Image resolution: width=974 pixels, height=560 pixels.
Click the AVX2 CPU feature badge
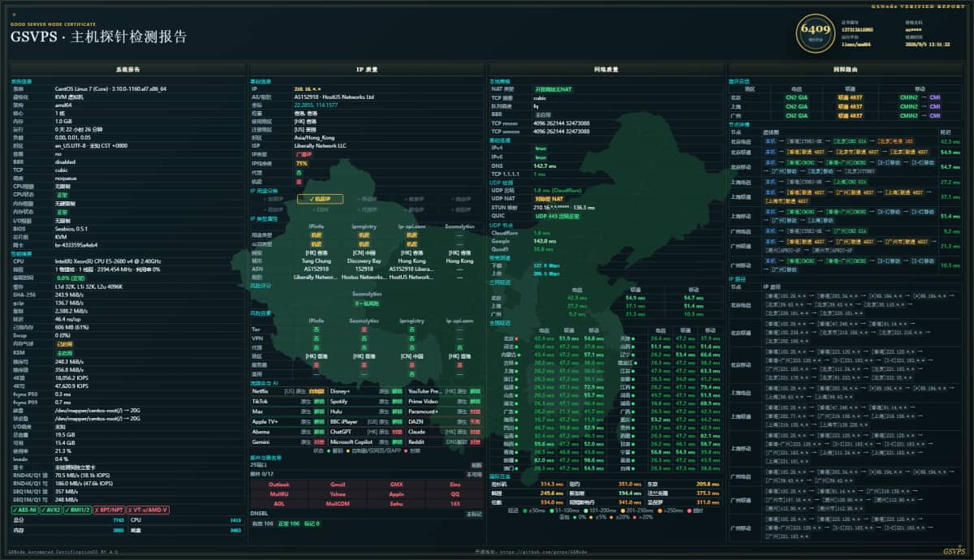pos(50,510)
